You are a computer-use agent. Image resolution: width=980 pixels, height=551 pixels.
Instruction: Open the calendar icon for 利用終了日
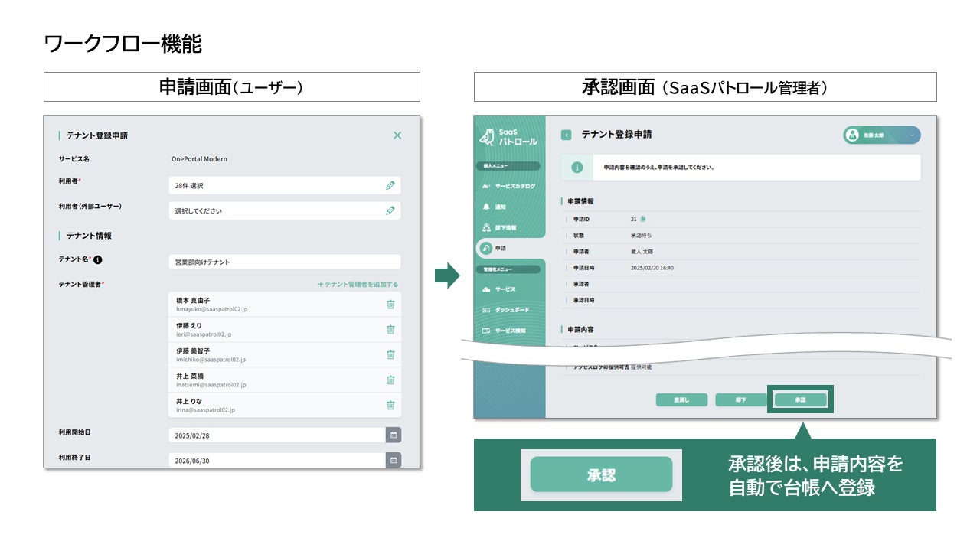pos(394,461)
